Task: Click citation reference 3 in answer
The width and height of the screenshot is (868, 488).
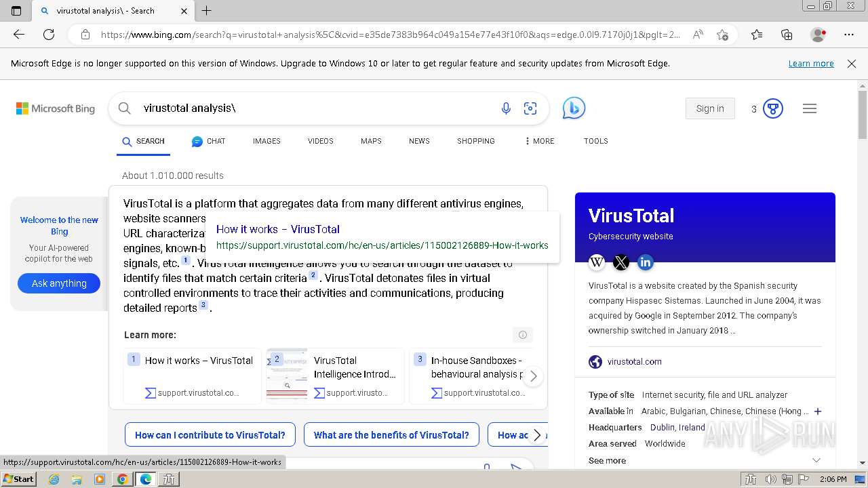Action: coord(203,305)
